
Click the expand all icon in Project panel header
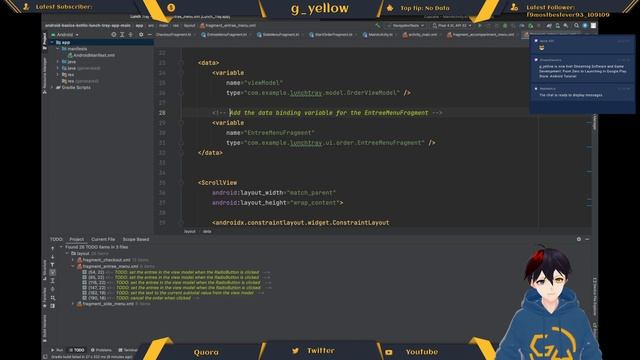[122, 35]
